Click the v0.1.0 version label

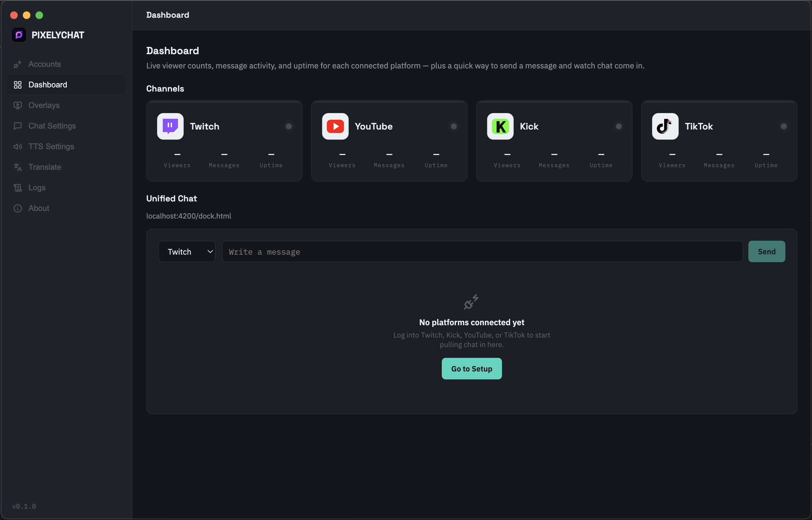[x=24, y=506]
